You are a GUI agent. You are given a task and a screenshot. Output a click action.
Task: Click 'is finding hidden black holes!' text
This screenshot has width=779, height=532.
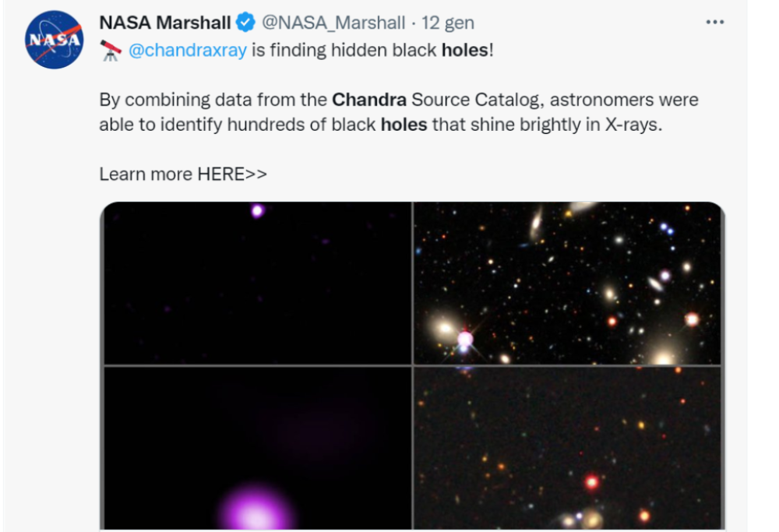pyautogui.click(x=372, y=51)
